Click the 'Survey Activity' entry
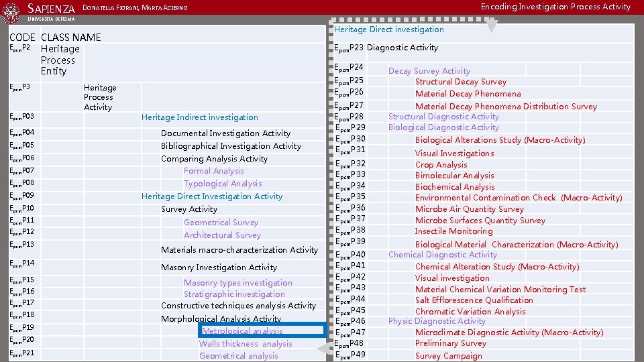This screenshot has width=644, height=362. point(189,209)
